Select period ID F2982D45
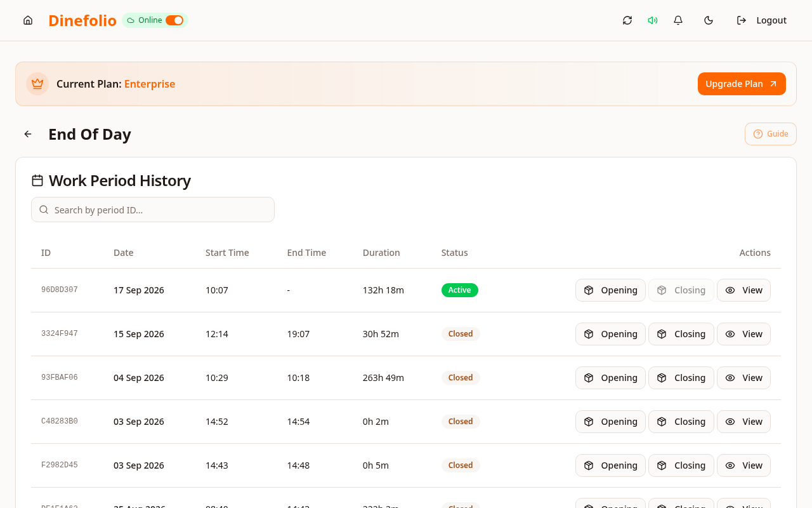This screenshot has height=508, width=812. [60, 465]
